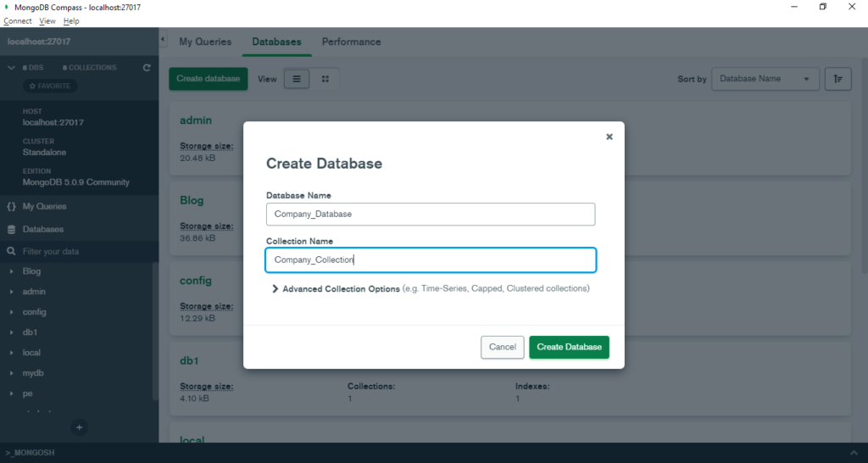Click the refresh databases icon in sidebar
Viewport: 868px width, 463px height.
[x=147, y=68]
